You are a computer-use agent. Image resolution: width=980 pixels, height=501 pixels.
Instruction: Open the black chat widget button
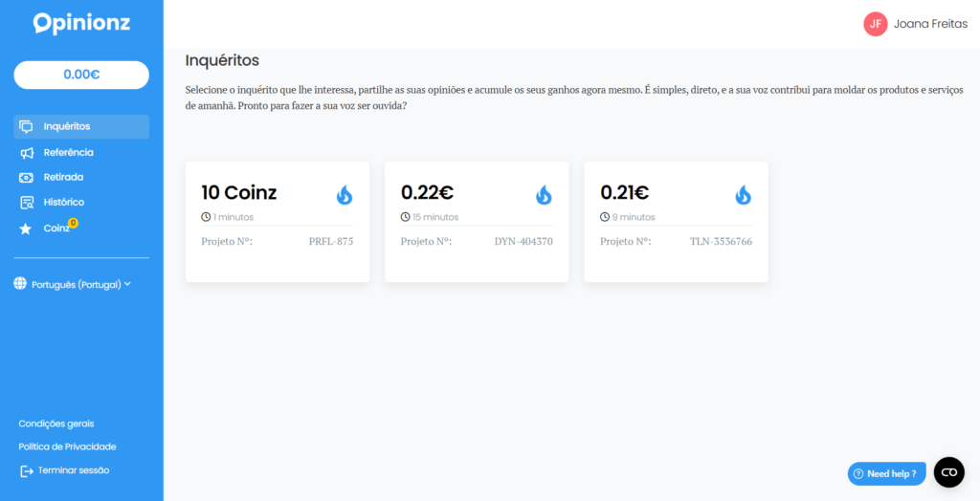tap(948, 472)
